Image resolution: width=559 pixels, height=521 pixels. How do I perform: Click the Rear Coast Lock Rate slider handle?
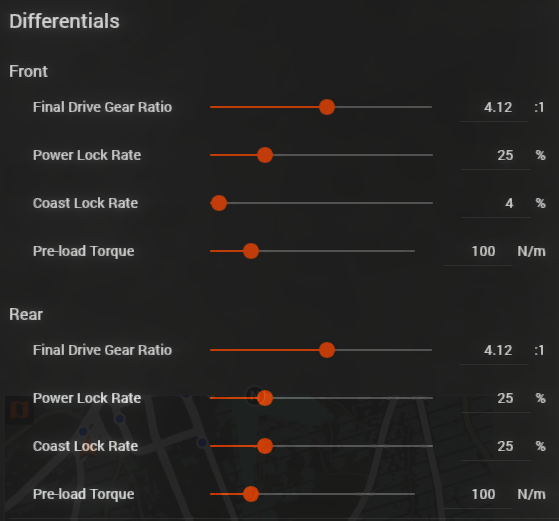coord(265,446)
